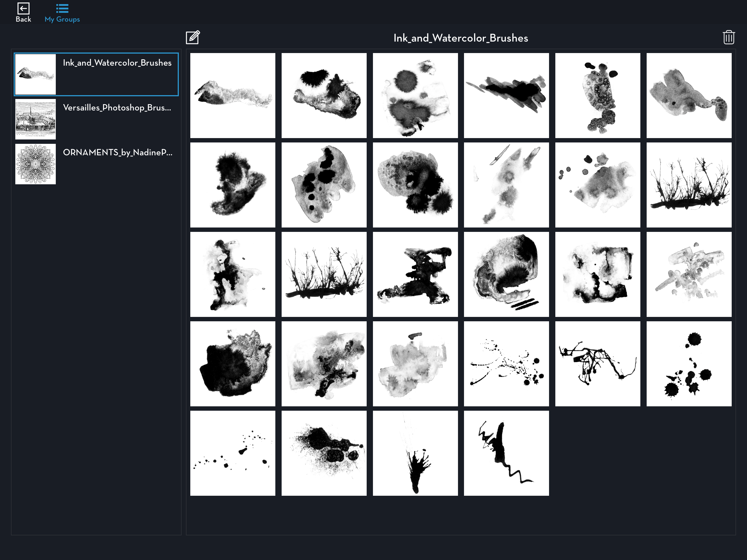
Task: Select the bare trees silhouette brush in the second row
Action: 688,185
